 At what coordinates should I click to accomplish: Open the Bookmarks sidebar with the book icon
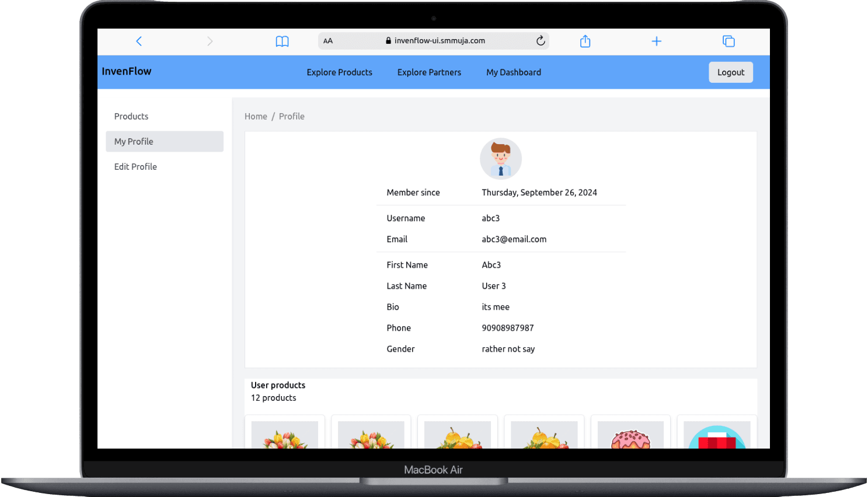[x=282, y=41]
